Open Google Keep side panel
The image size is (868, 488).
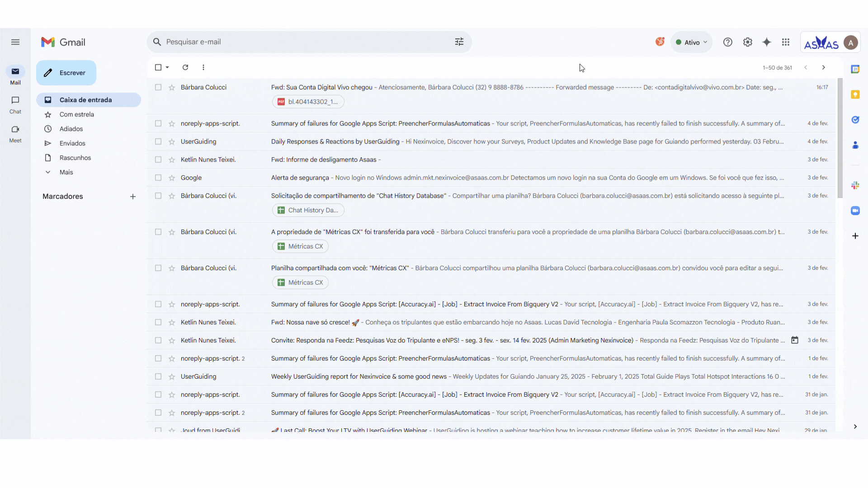pos(855,94)
